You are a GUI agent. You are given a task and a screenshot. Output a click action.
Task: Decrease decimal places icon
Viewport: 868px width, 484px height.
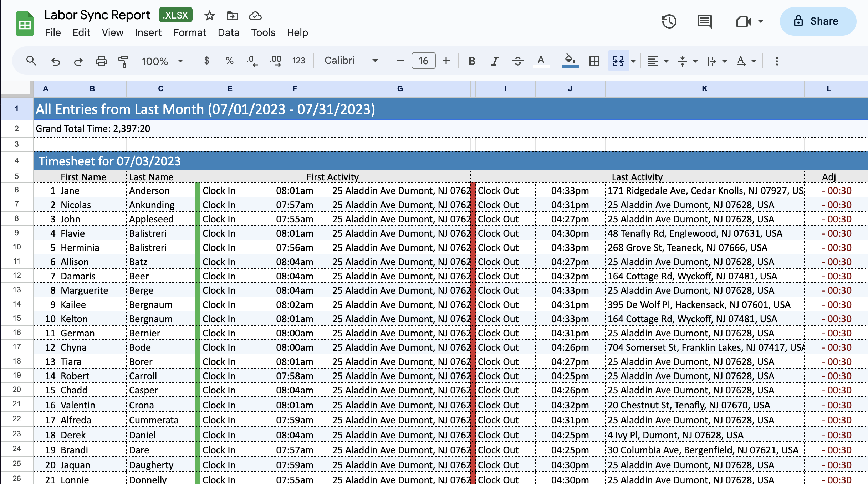coord(252,61)
